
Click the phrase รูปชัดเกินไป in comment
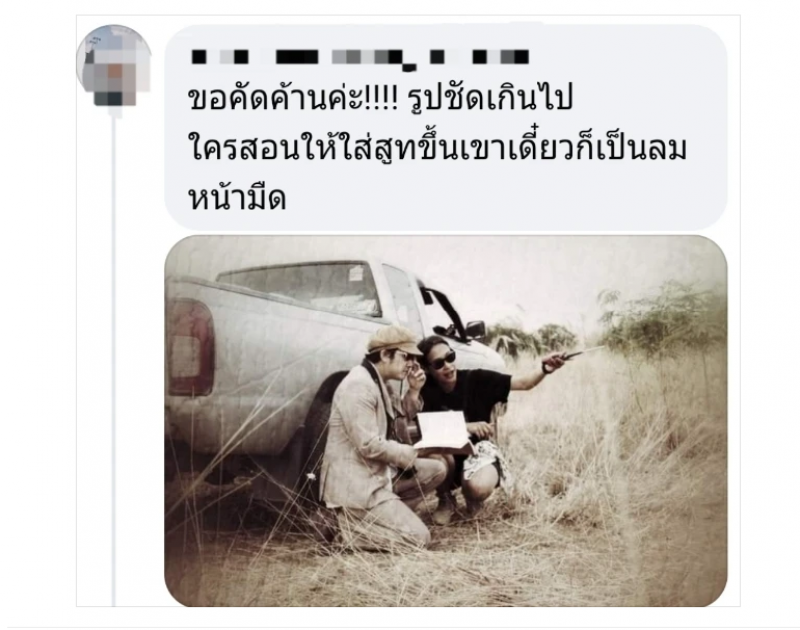pos(492,98)
